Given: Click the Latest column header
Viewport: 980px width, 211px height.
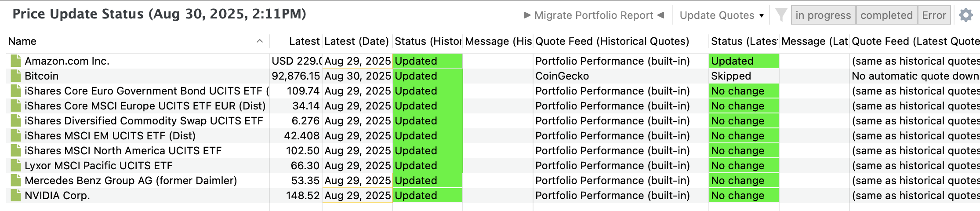Looking at the screenshot, I should 304,41.
